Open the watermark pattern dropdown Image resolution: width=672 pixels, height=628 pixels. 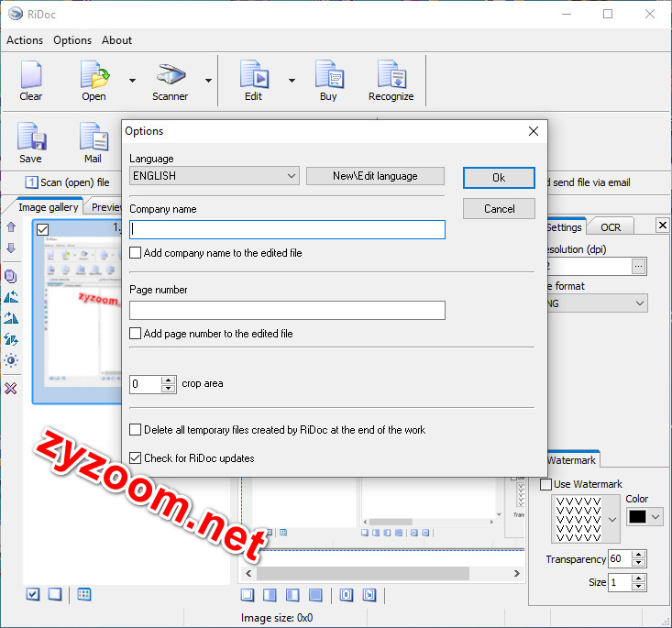612,520
